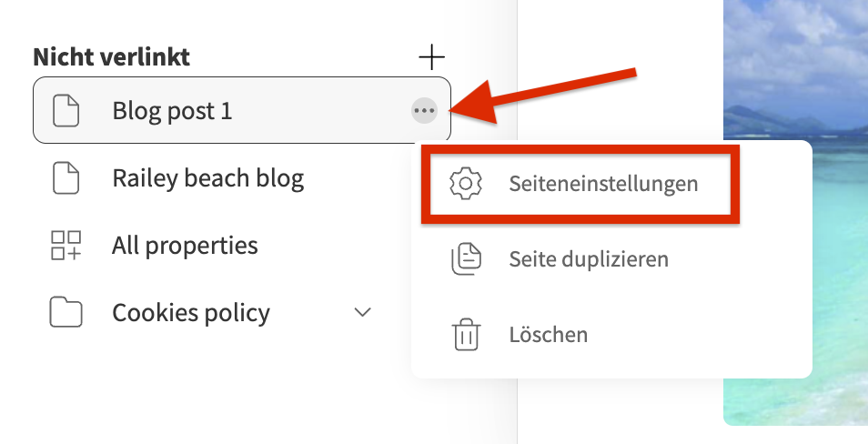Click the Nicht verlinkt section heading
Viewport: 868px width, 444px height.
click(111, 57)
